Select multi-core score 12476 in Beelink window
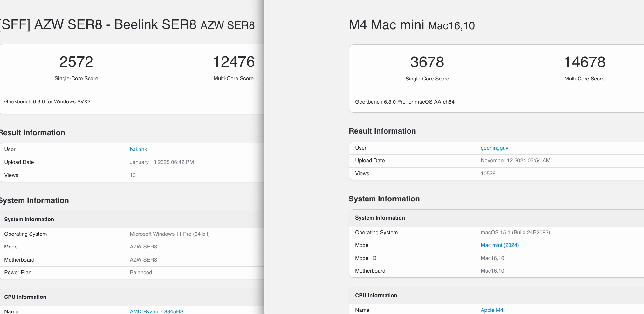 pos(234,62)
